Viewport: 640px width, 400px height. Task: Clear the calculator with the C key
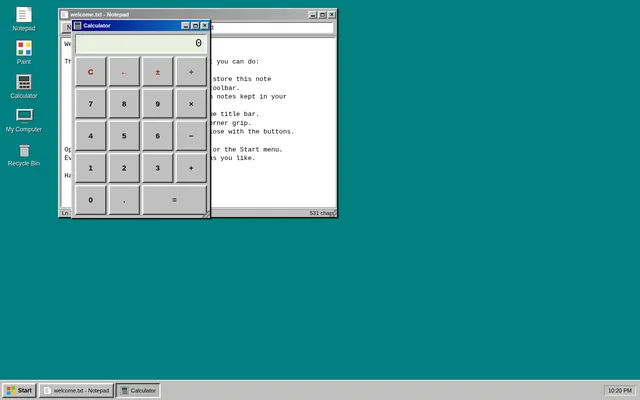coord(91,72)
